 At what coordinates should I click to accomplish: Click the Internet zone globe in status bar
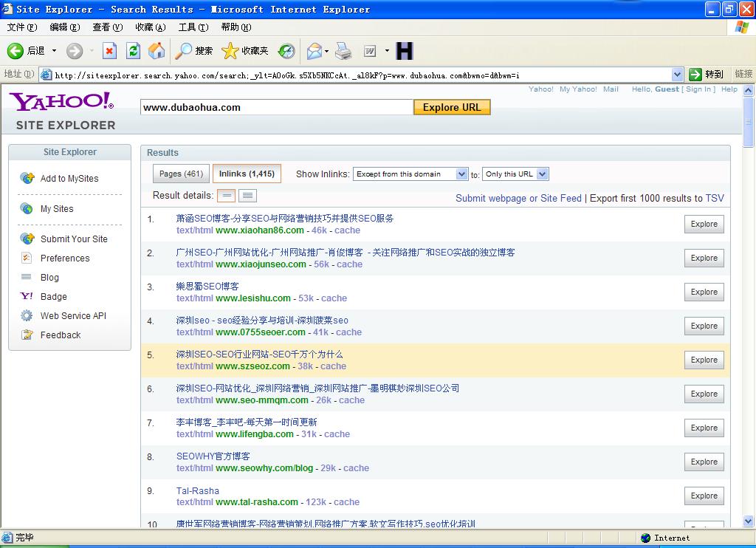click(x=645, y=538)
